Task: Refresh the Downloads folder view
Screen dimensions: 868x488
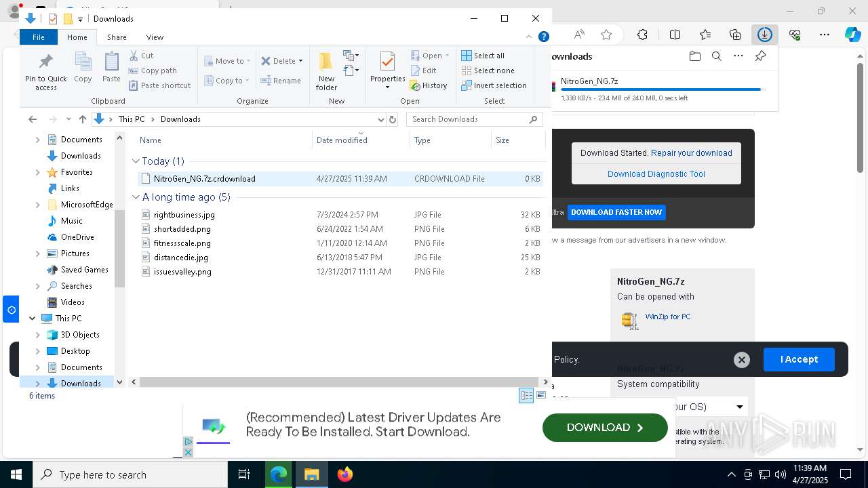Action: coord(392,119)
